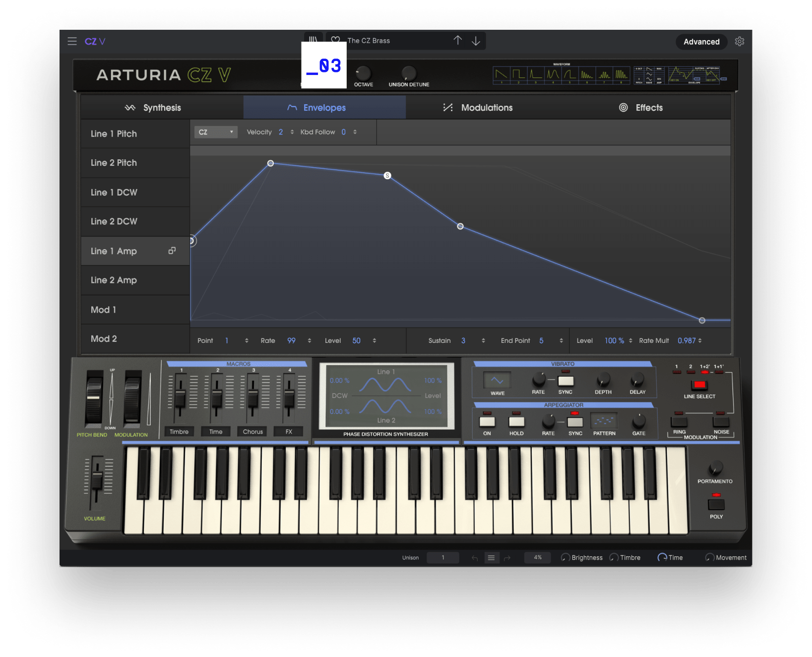Click copy icon on Line 1 Amp
The width and height of the screenshot is (812, 657).
tap(172, 251)
